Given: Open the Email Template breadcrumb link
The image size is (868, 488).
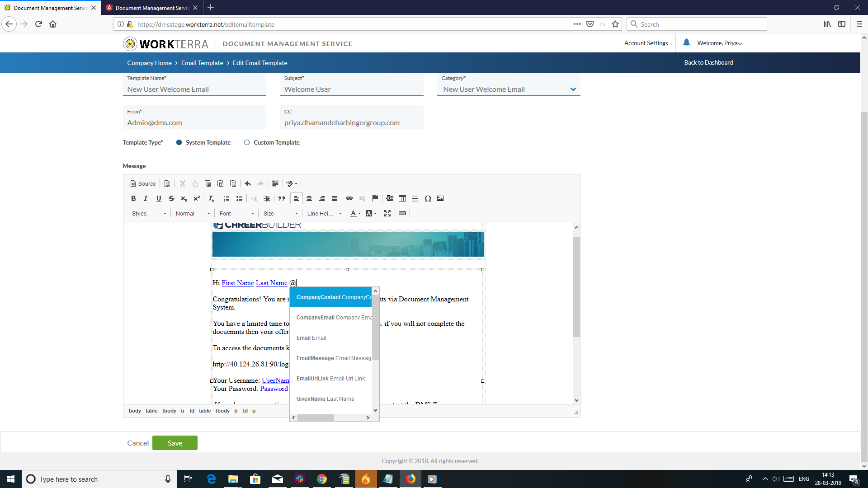Looking at the screenshot, I should (x=202, y=63).
